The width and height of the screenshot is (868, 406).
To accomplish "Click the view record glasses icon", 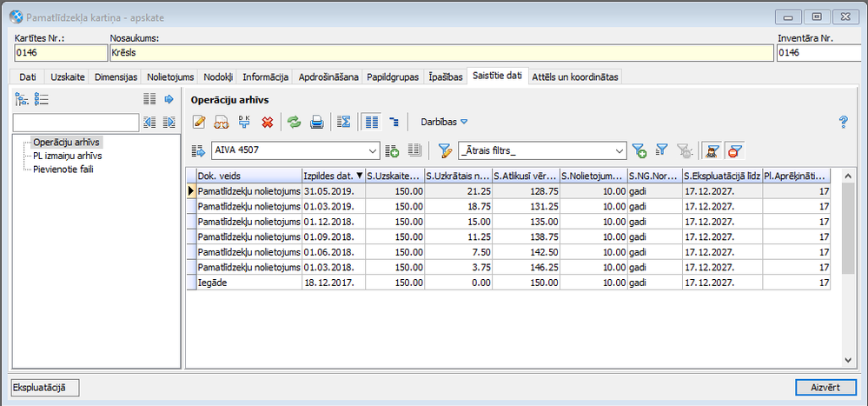I will [222, 122].
